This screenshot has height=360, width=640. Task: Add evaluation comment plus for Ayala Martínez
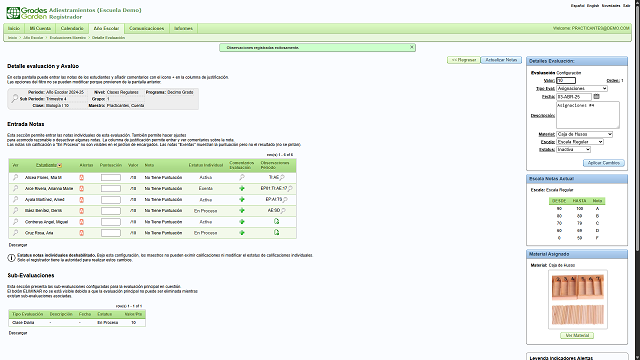coord(242,199)
